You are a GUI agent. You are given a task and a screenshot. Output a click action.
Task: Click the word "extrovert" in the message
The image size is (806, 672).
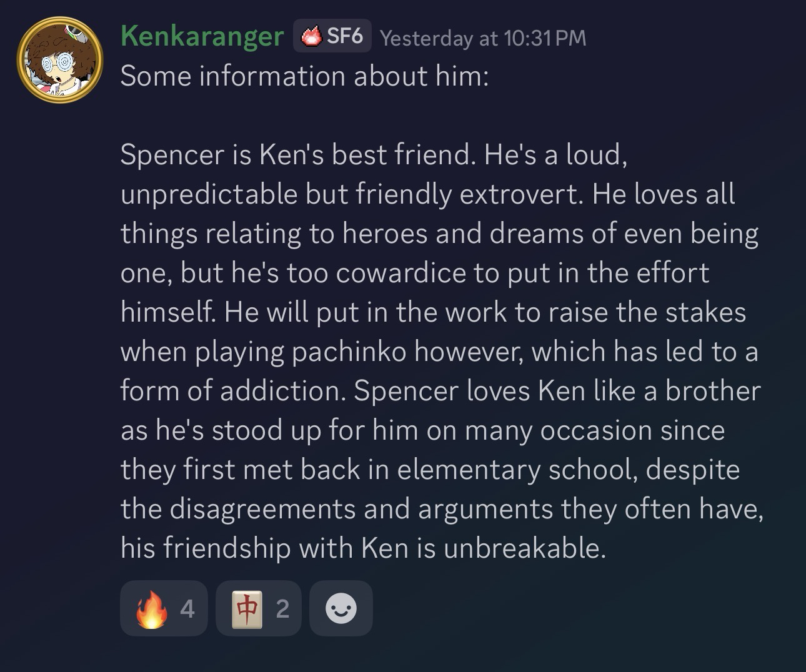click(x=522, y=194)
